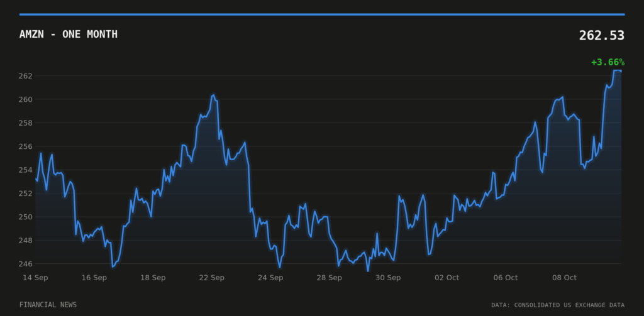Click the line's final point at chart's right end
This screenshot has height=316, width=644.
(x=621, y=71)
